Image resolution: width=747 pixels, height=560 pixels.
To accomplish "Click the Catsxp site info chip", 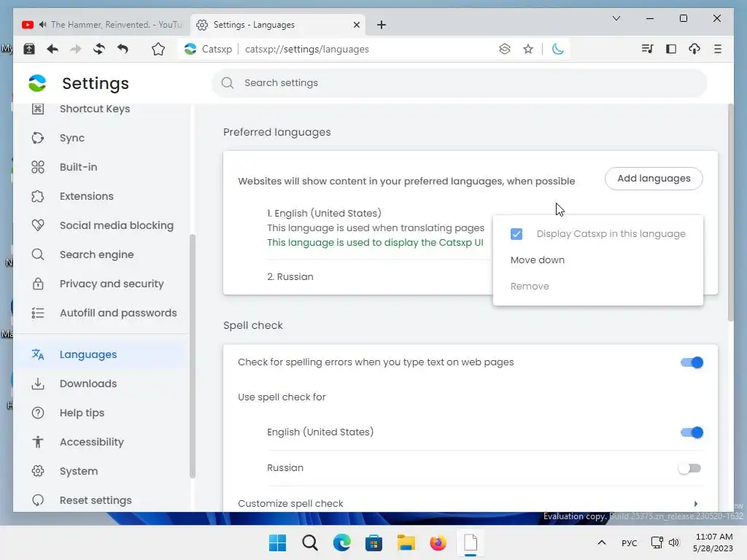I will [x=208, y=49].
